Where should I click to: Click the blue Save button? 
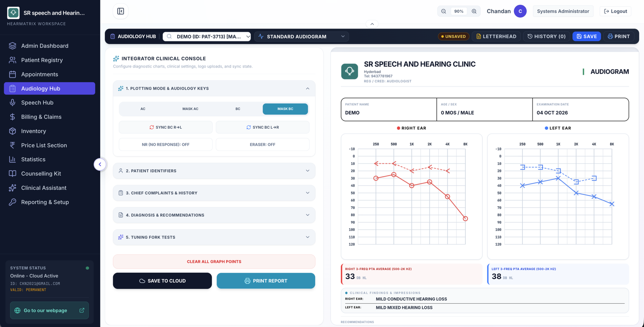586,37
